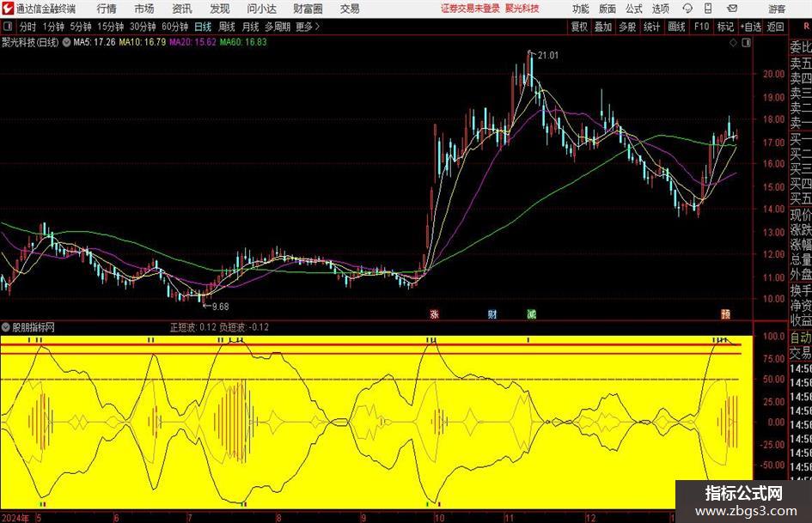Image resolution: width=812 pixels, height=523 pixels.
Task: Open the mail envelope icon
Action: tap(732, 9)
